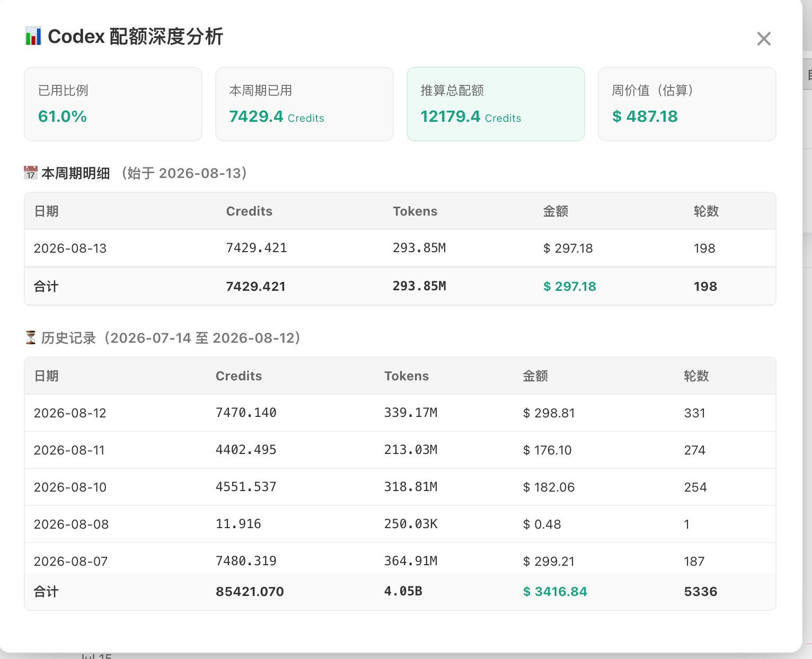The width and height of the screenshot is (812, 659).
Task: Click the 7429.421 credits in the 2026-08-13 row
Action: [257, 248]
